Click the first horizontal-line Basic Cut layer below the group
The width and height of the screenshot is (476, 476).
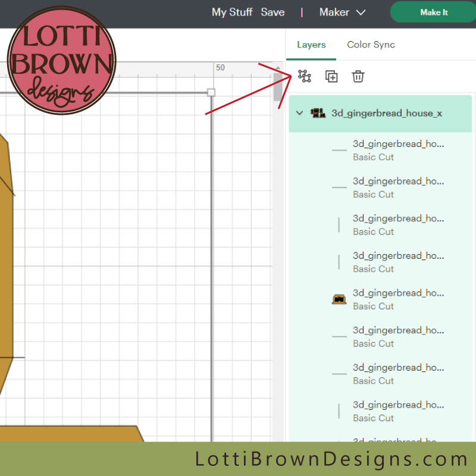pos(380,151)
